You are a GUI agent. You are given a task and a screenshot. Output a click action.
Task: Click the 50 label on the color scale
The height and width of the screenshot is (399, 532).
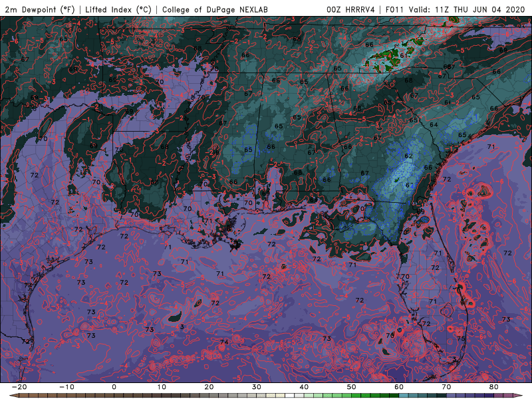[352, 387]
